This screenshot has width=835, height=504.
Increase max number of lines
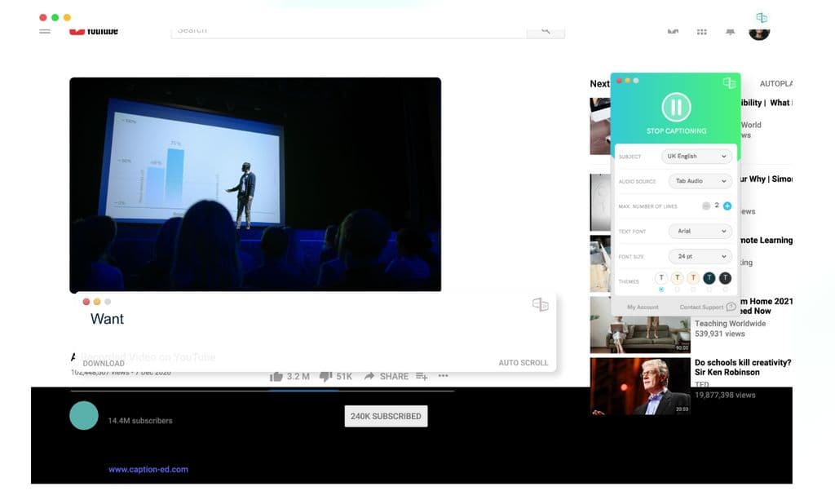[727, 206]
